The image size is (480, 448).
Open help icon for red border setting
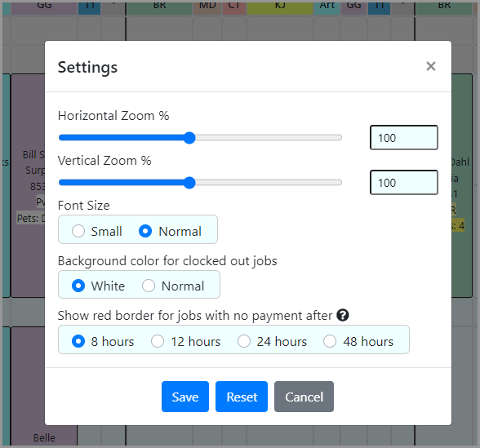343,315
